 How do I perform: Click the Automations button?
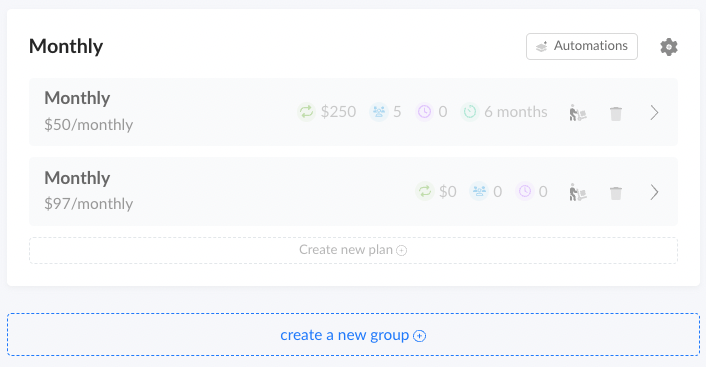(x=582, y=46)
